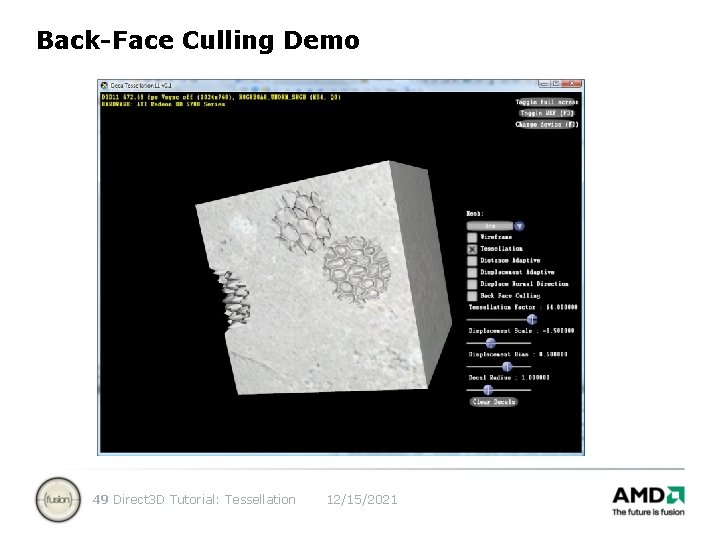Click the round decal on the cube
Image resolution: width=720 pixels, height=540 pixels.
coord(357,270)
